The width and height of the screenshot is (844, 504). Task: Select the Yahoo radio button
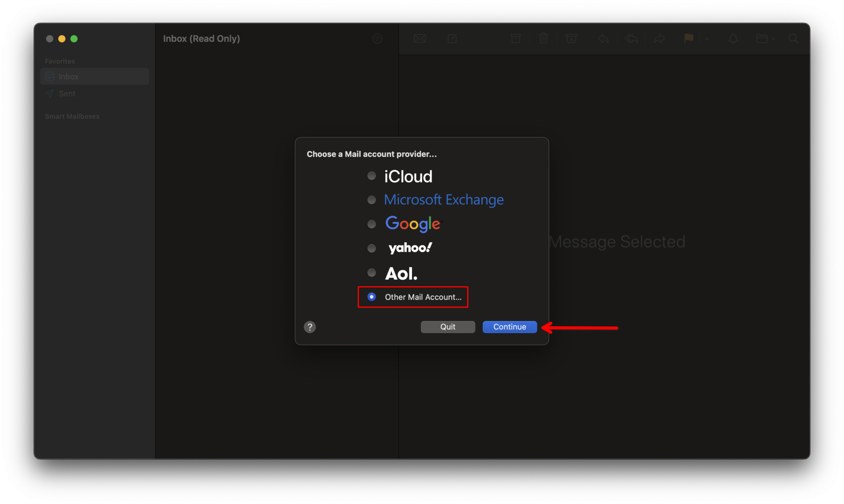click(x=371, y=248)
